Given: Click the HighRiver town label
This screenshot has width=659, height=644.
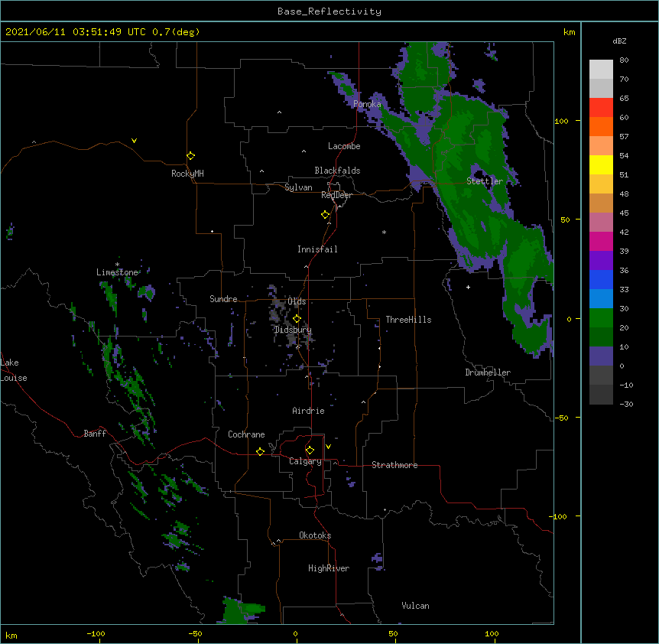Looking at the screenshot, I should pyautogui.click(x=329, y=568).
